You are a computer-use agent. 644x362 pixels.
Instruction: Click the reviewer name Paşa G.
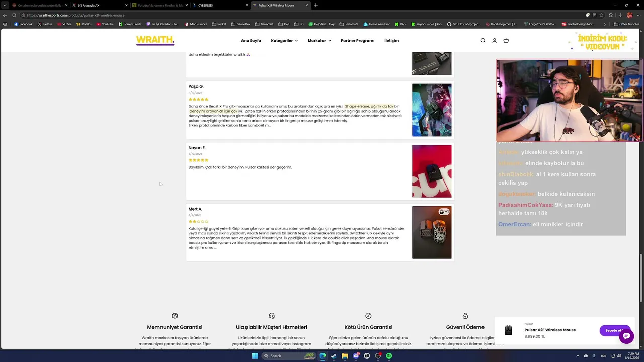tap(196, 87)
